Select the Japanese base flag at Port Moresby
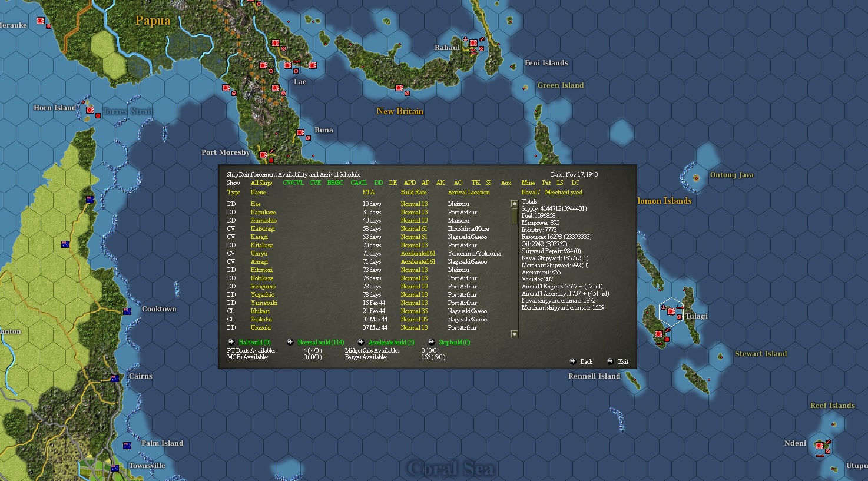 263,155
